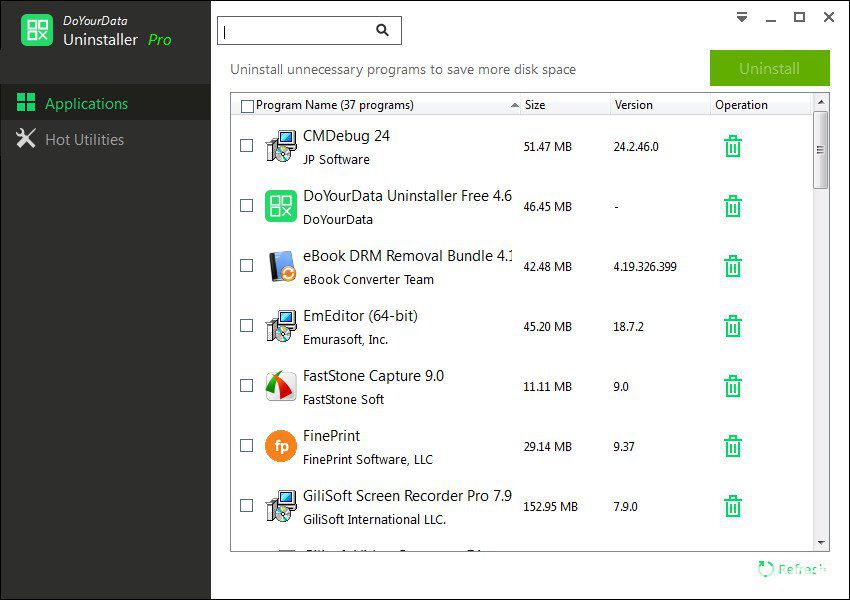Screen dimensions: 850x600
Task: Select the "Emurasoft, Inc." publisher text
Action: [345, 339]
